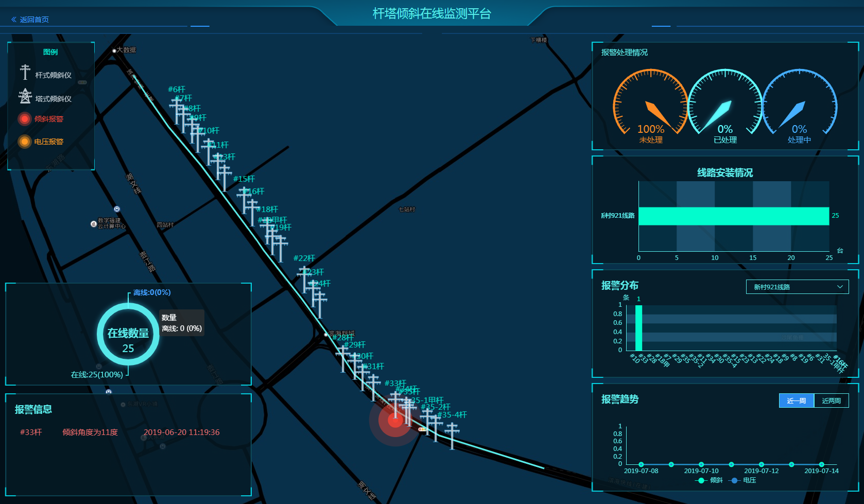Select the #22杆 pole marker on map

point(305,279)
